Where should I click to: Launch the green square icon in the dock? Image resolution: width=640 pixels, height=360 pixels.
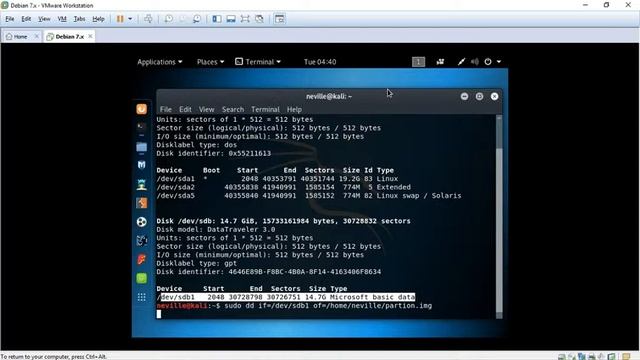tap(142, 278)
